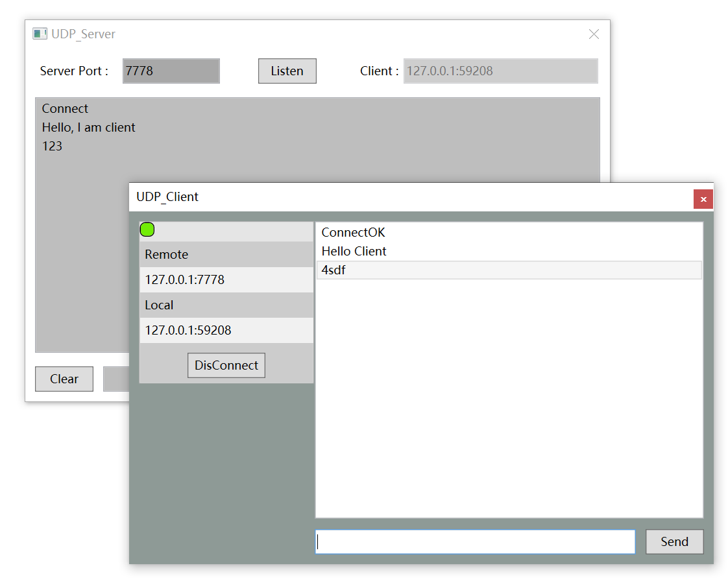Click the UDP_Client window title
This screenshot has height=581, width=728.
167,196
